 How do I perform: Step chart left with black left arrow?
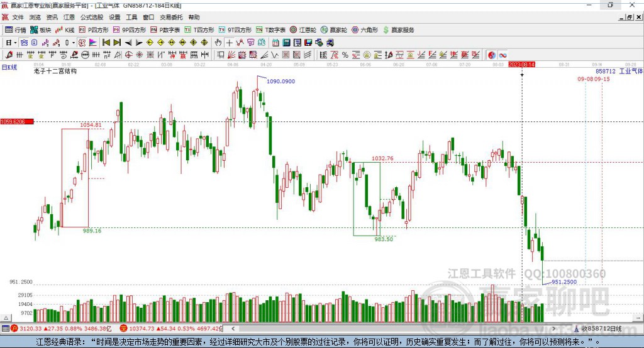128,43
